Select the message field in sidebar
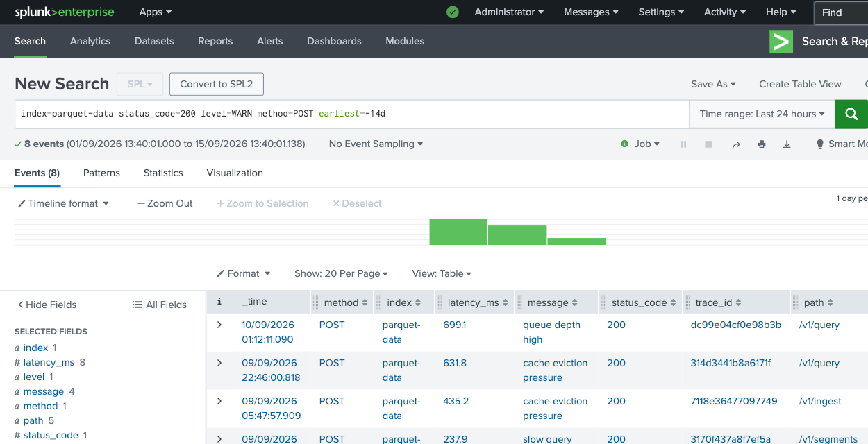The image size is (868, 444). [44, 391]
